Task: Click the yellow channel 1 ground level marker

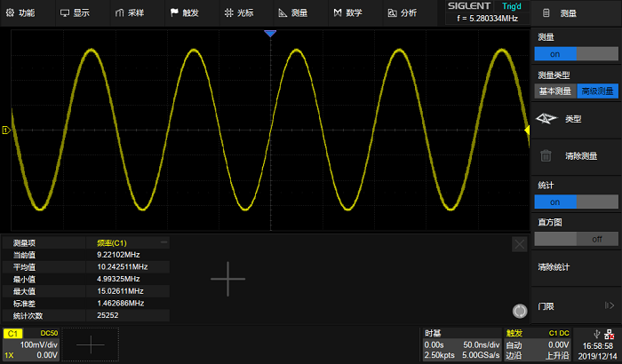Action: [6, 130]
